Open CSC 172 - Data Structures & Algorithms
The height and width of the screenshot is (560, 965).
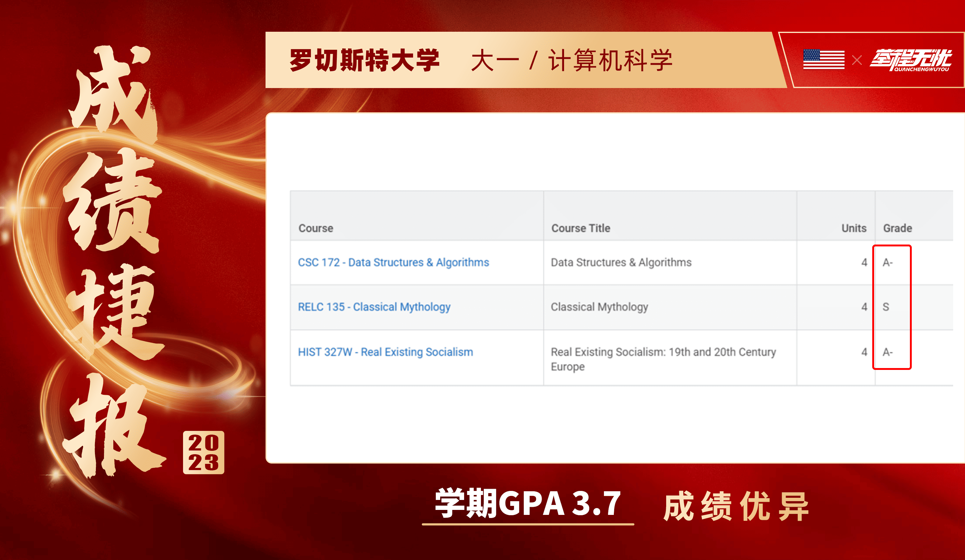(x=393, y=263)
